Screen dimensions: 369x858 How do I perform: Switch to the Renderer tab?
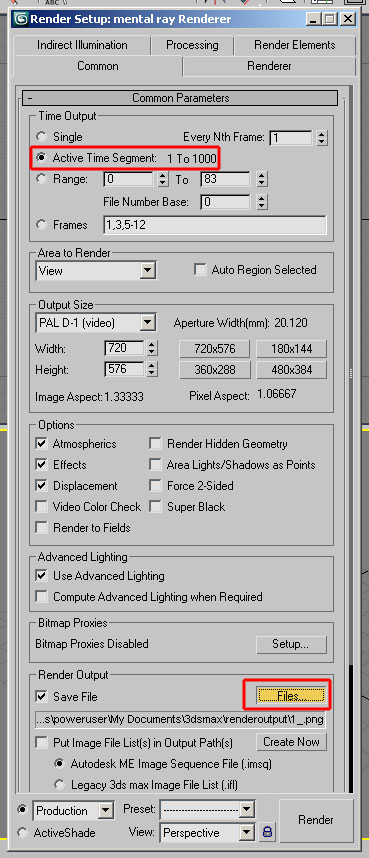pos(269,66)
